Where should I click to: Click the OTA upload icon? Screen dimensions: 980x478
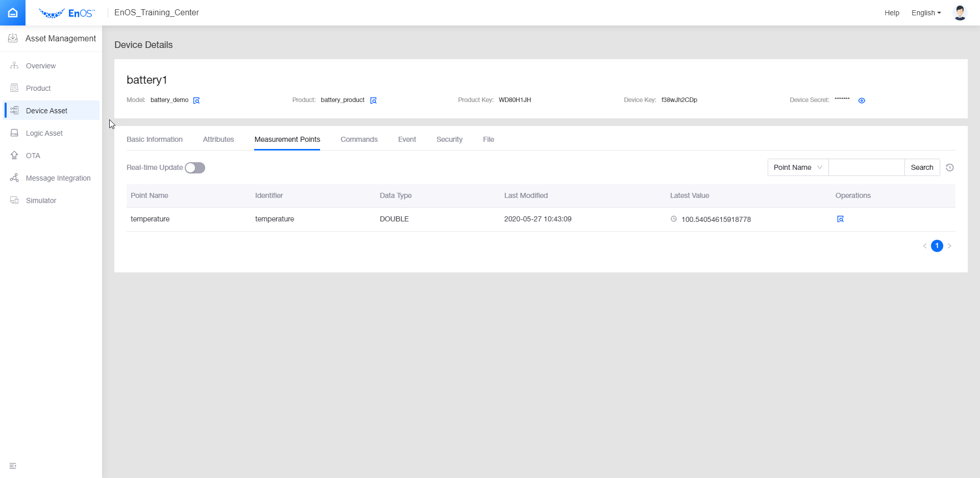click(x=14, y=156)
